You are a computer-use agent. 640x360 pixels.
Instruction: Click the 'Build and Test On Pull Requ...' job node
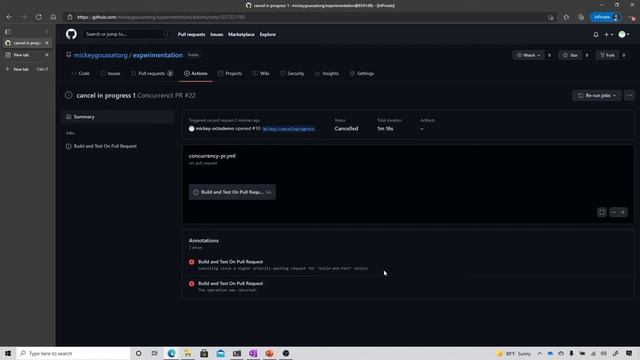click(232, 192)
